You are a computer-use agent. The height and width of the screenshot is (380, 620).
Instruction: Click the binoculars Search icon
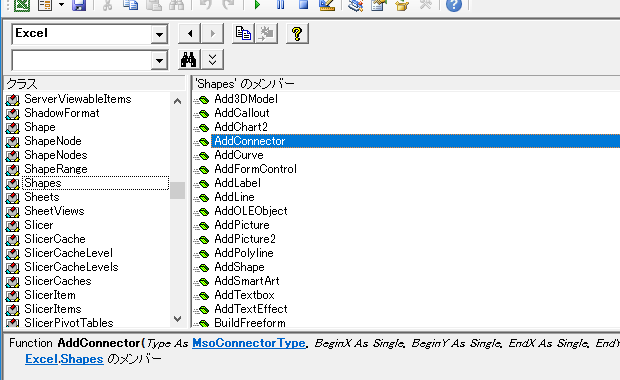(189, 60)
